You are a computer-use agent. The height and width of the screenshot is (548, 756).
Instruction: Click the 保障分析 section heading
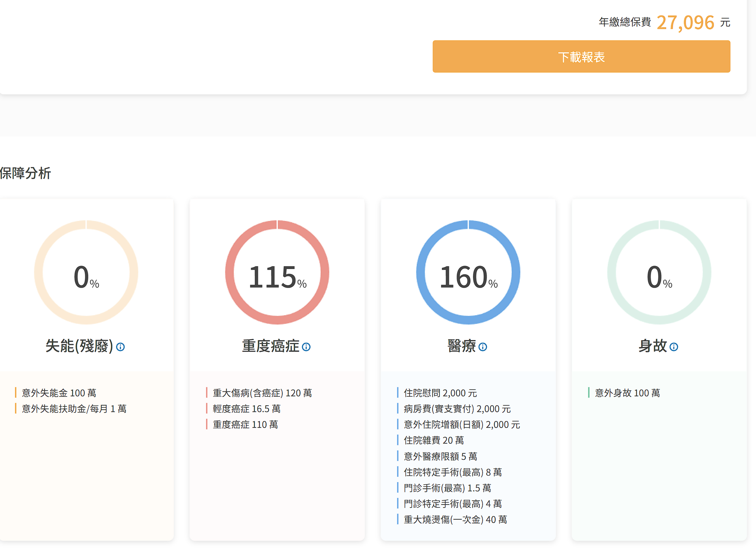point(25,173)
